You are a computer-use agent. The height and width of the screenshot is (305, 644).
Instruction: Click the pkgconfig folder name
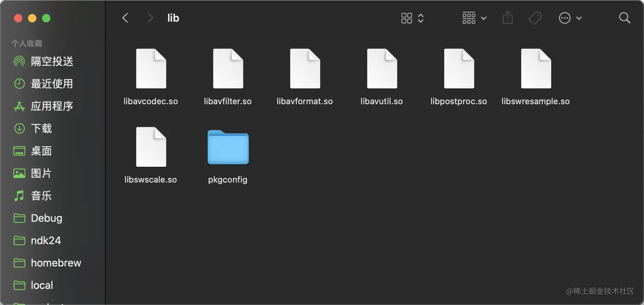228,180
